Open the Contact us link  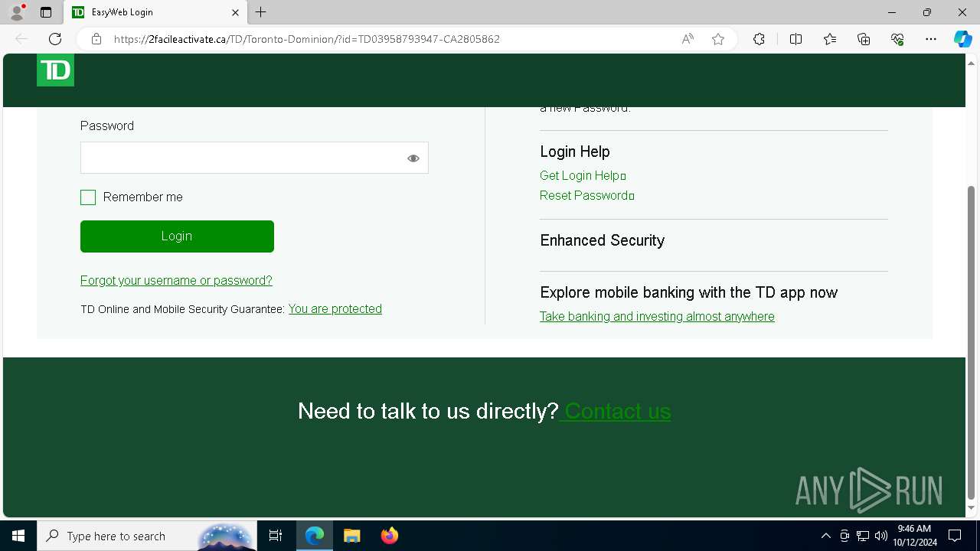pos(617,411)
